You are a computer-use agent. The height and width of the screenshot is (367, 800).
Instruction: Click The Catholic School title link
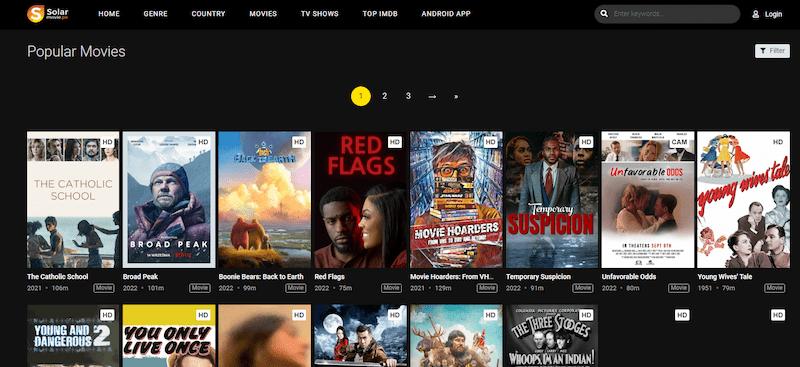tap(58, 277)
